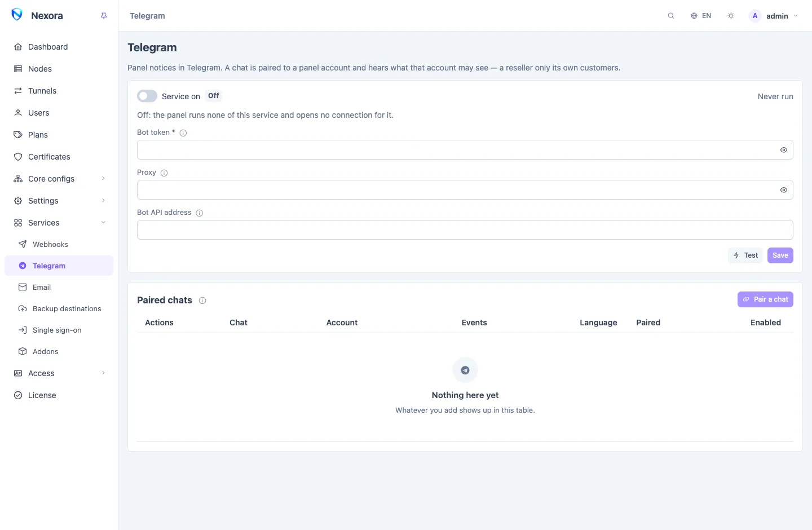Click the Certificates shield icon
Screen dimensions: 812x530
click(x=18, y=157)
